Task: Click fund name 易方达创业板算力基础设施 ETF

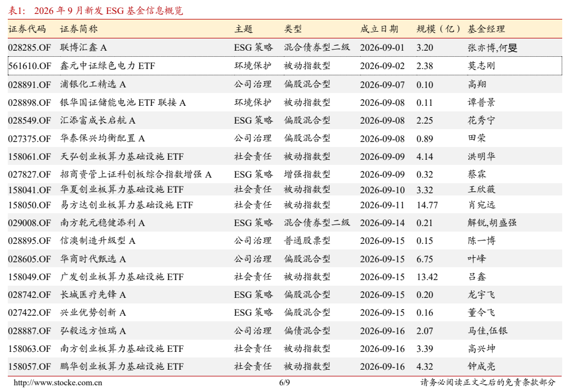Action: (x=126, y=205)
